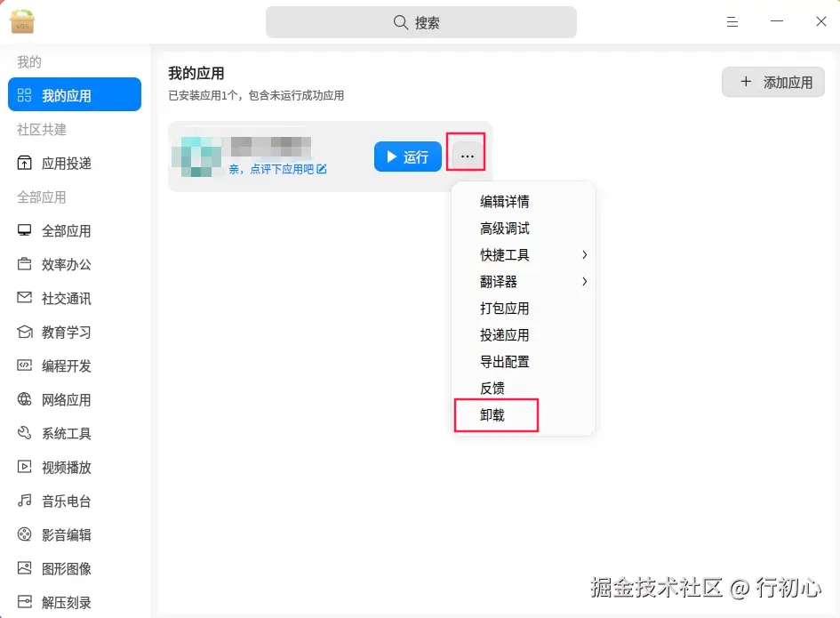
Task: Click the film reel icon for 影音编辑
Action: [25, 534]
